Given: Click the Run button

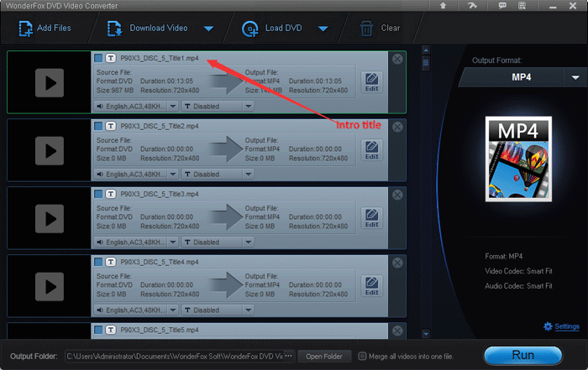Looking at the screenshot, I should pos(523,356).
